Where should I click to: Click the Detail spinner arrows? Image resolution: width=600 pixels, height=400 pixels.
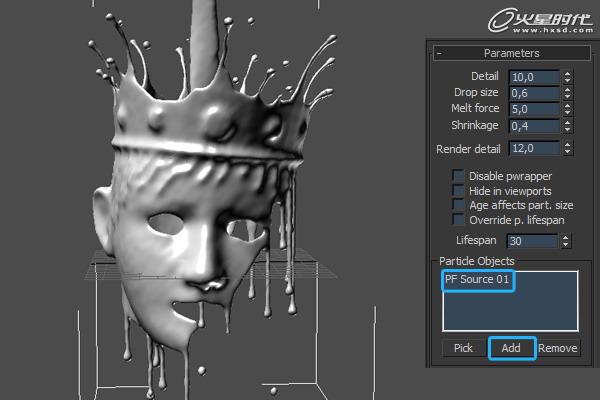567,77
